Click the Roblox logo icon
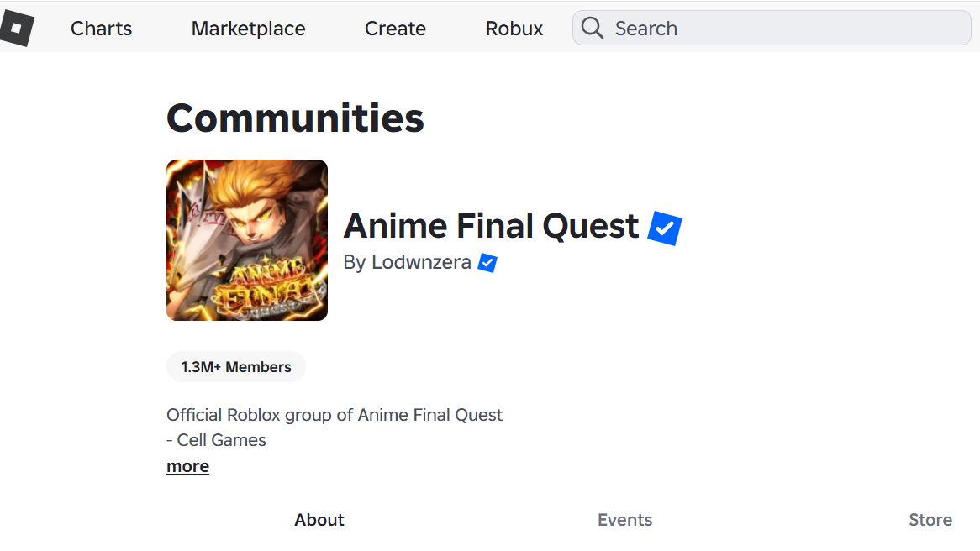This screenshot has width=980, height=551. click(x=17, y=29)
